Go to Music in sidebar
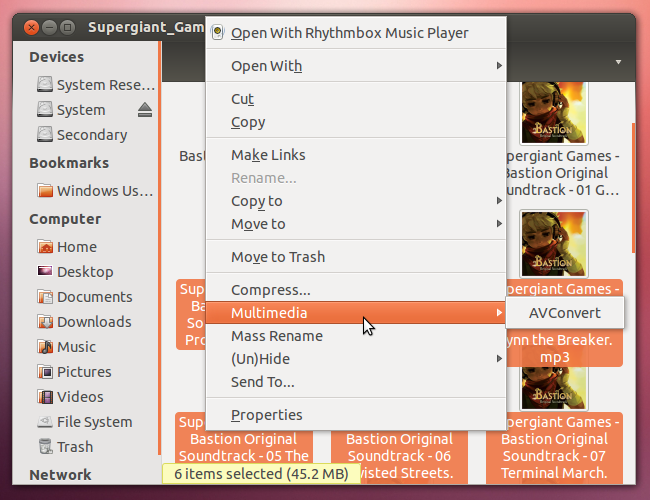Image resolution: width=650 pixels, height=500 pixels. [x=76, y=347]
